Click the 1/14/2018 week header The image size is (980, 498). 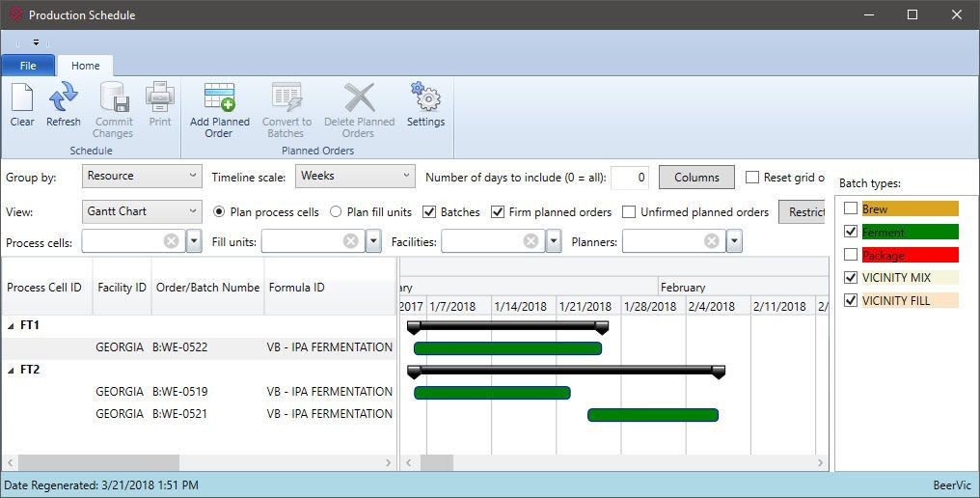524,306
